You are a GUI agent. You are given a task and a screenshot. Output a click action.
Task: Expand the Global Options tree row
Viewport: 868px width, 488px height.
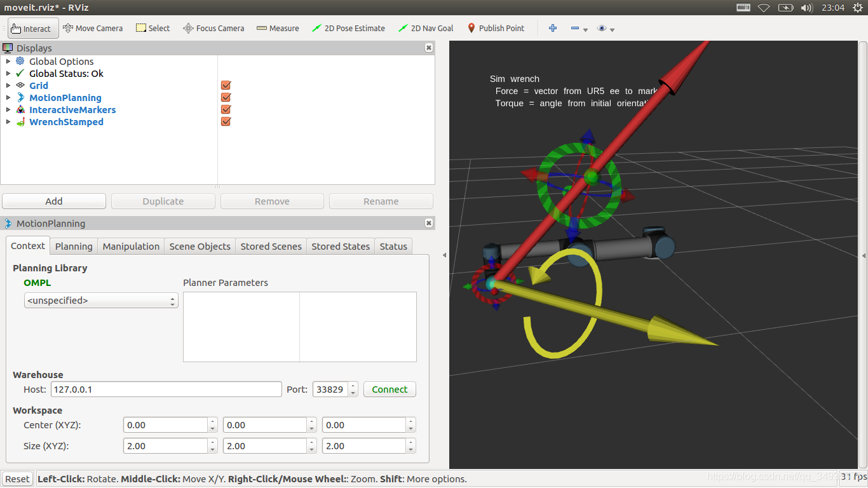8,61
